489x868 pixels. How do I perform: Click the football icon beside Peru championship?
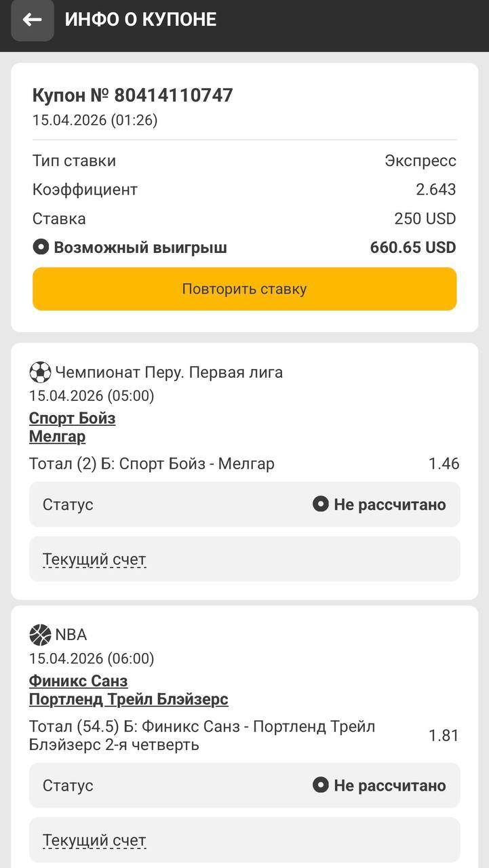click(x=40, y=372)
